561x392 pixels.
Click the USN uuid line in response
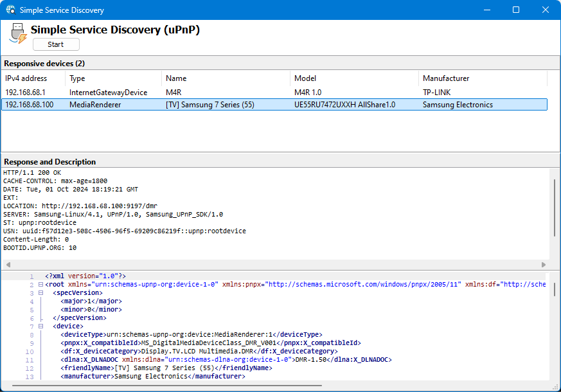coord(125,231)
